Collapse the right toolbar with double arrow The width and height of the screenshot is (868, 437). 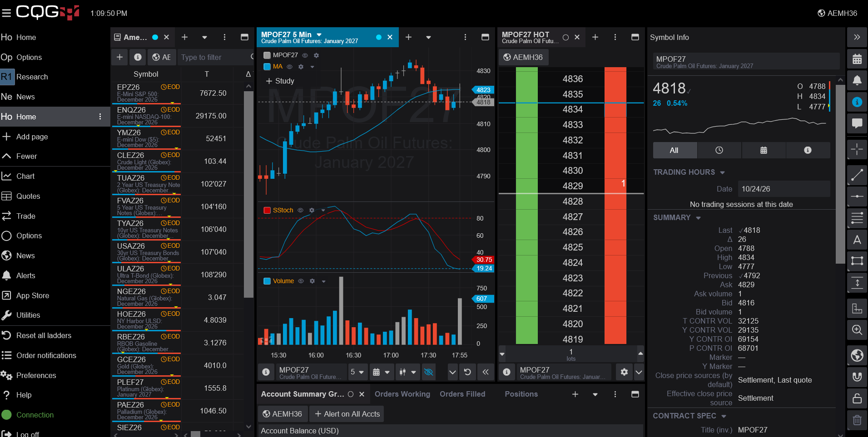pos(857,37)
